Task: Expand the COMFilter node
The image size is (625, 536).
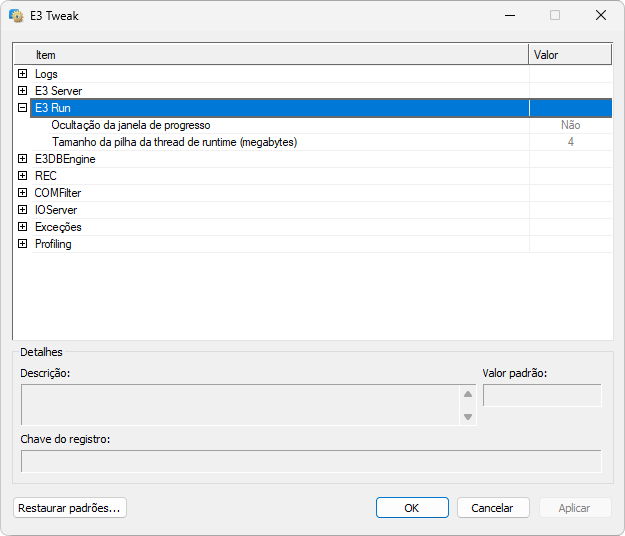Action: [23, 193]
